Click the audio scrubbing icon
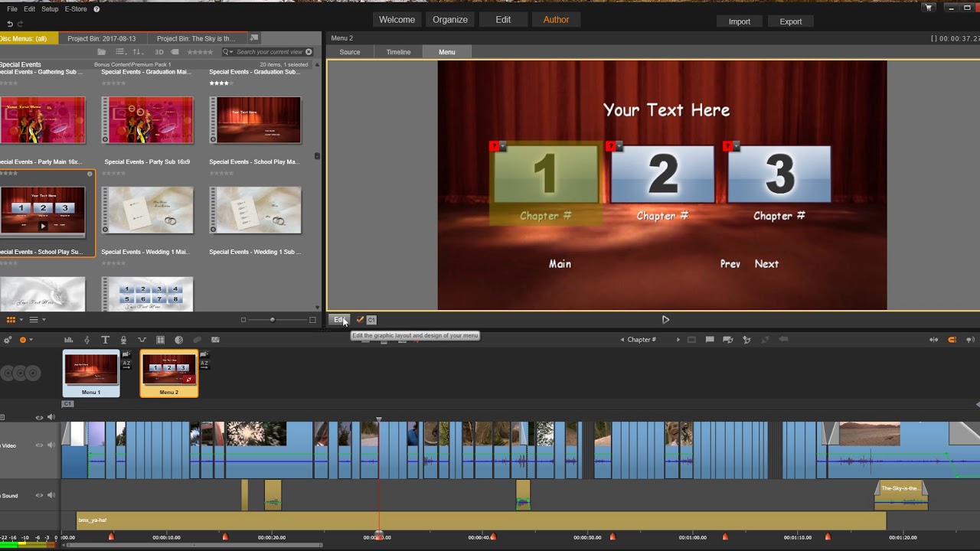 click(x=971, y=340)
